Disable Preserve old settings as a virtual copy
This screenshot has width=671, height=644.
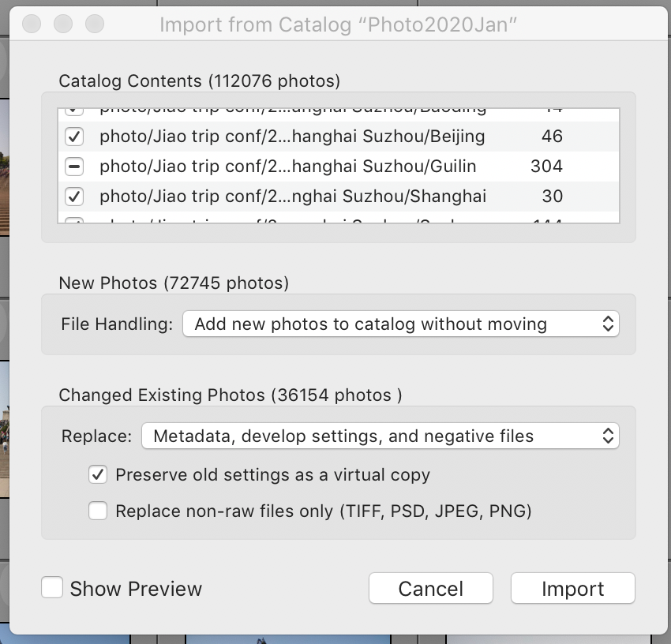point(99,475)
